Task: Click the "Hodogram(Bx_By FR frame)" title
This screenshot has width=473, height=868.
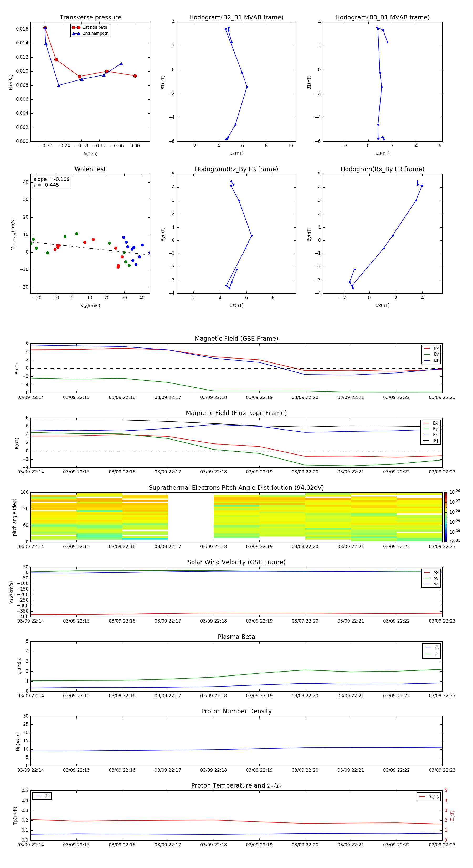Action: pos(382,169)
